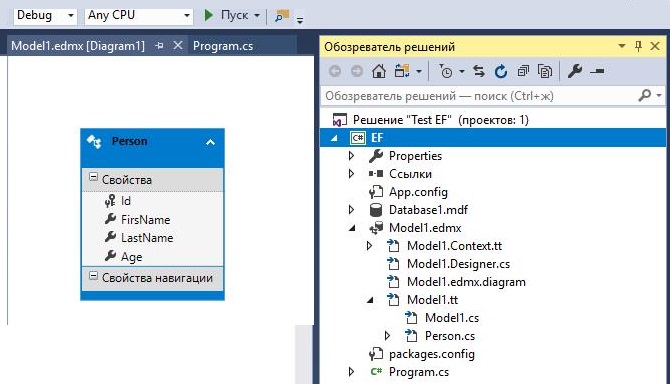Expand the Model1.Context.tt node

(369, 246)
